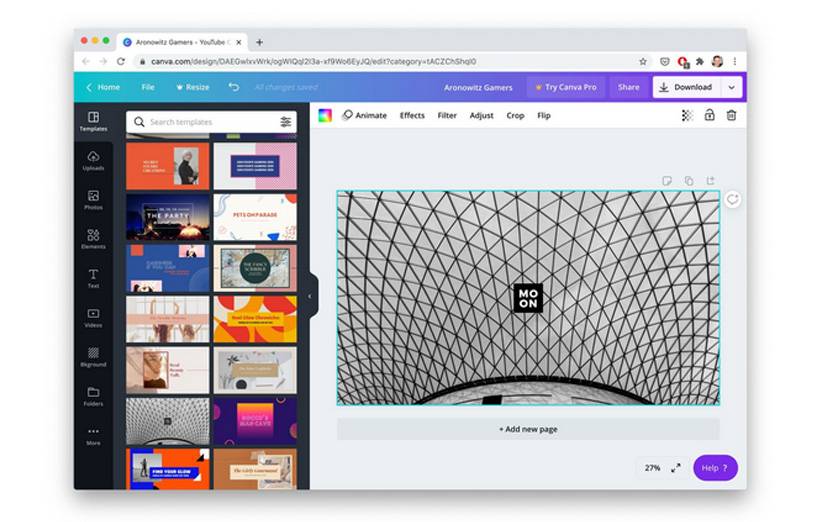This screenshot has height=522, width=822.
Task: Click the Download button
Action: click(687, 88)
